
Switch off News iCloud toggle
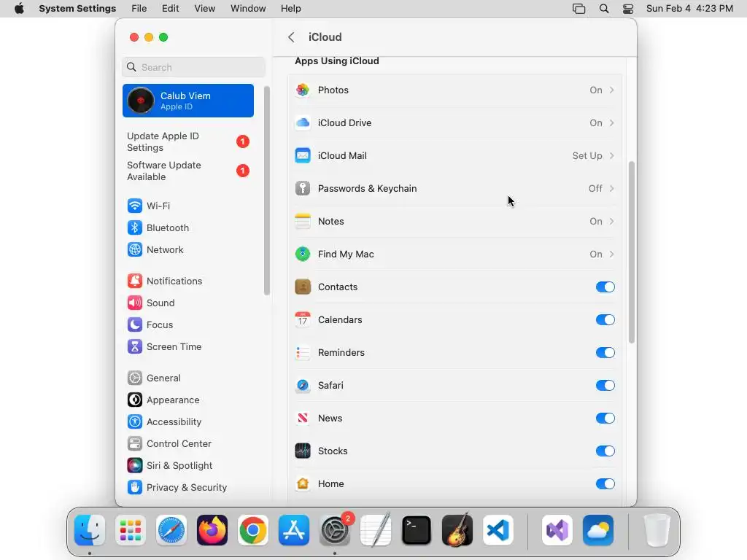pos(605,419)
